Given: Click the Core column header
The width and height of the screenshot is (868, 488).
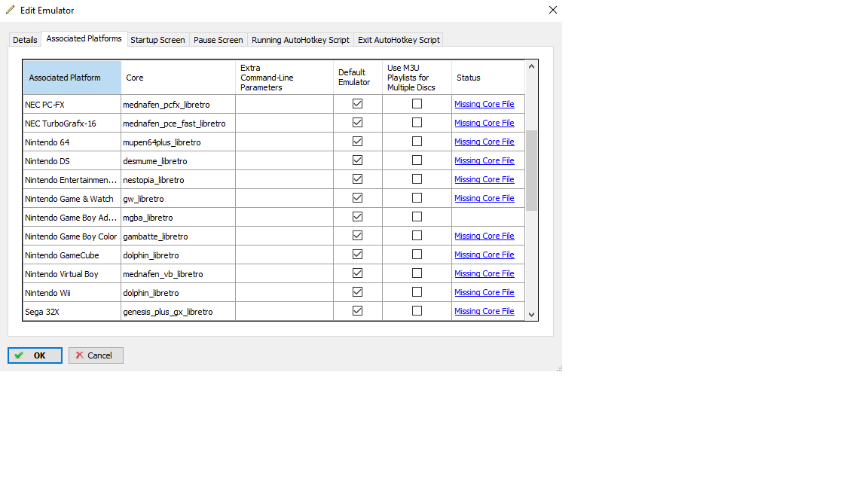Looking at the screenshot, I should 179,78.
